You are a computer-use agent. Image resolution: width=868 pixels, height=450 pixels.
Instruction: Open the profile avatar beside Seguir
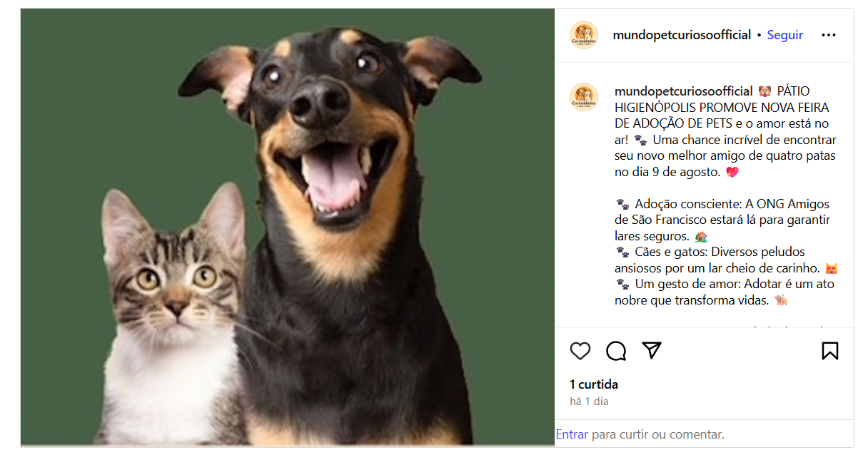point(584,35)
